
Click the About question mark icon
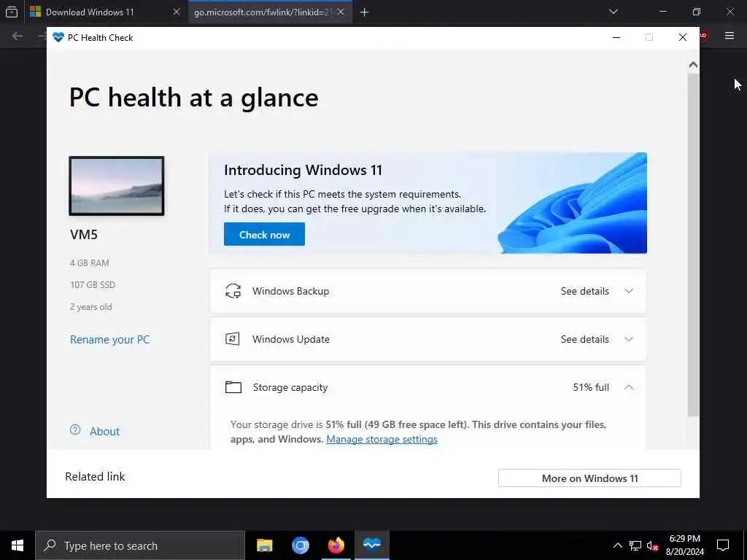[75, 430]
